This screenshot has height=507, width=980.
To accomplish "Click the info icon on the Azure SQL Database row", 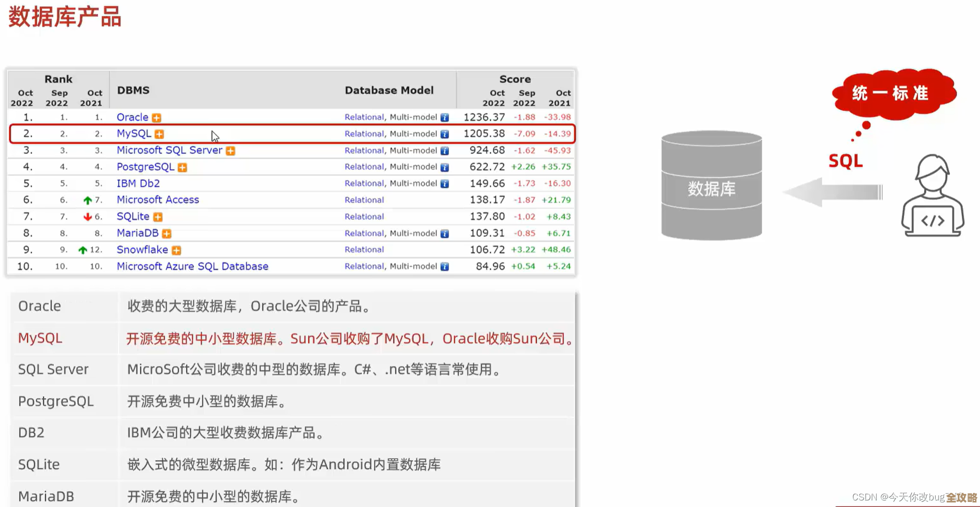I will click(x=444, y=266).
